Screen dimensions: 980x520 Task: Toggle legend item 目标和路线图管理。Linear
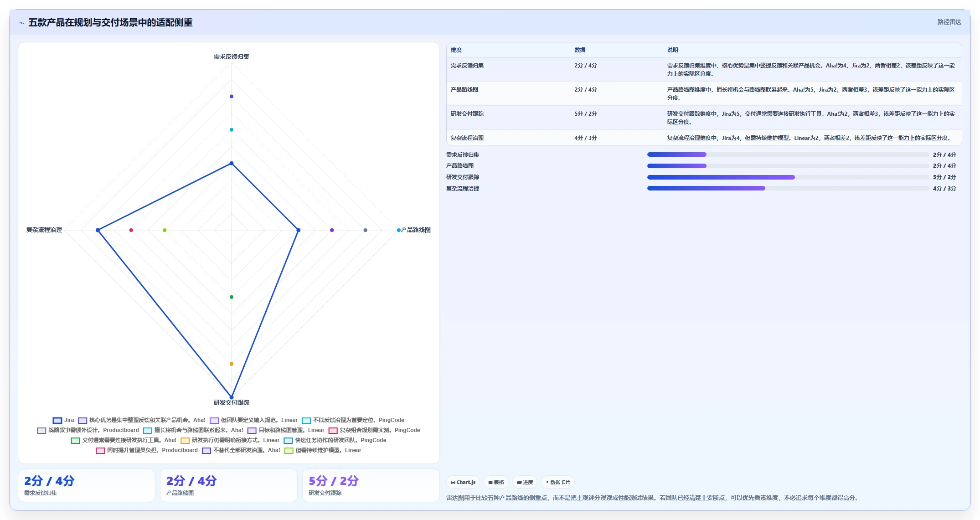pos(286,430)
